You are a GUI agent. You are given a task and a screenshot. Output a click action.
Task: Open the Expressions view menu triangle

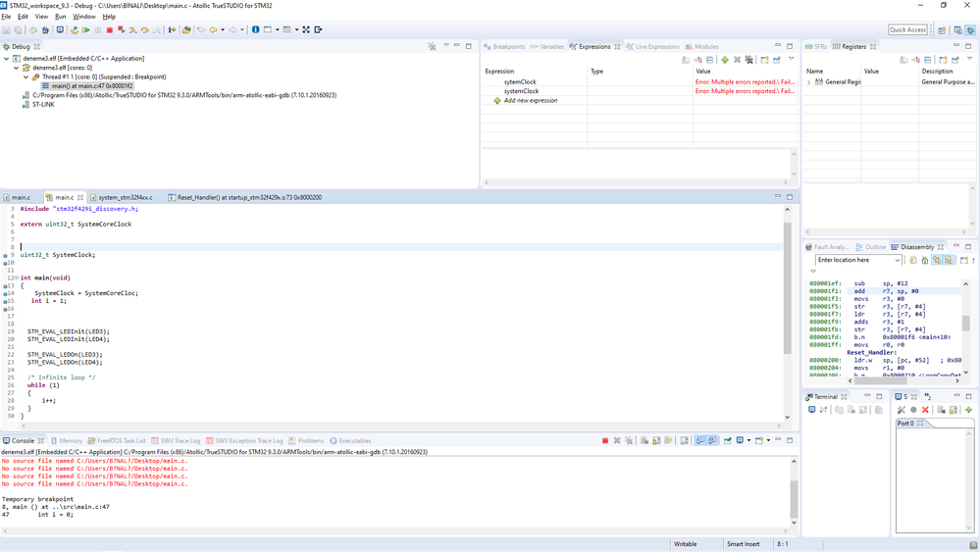click(791, 59)
